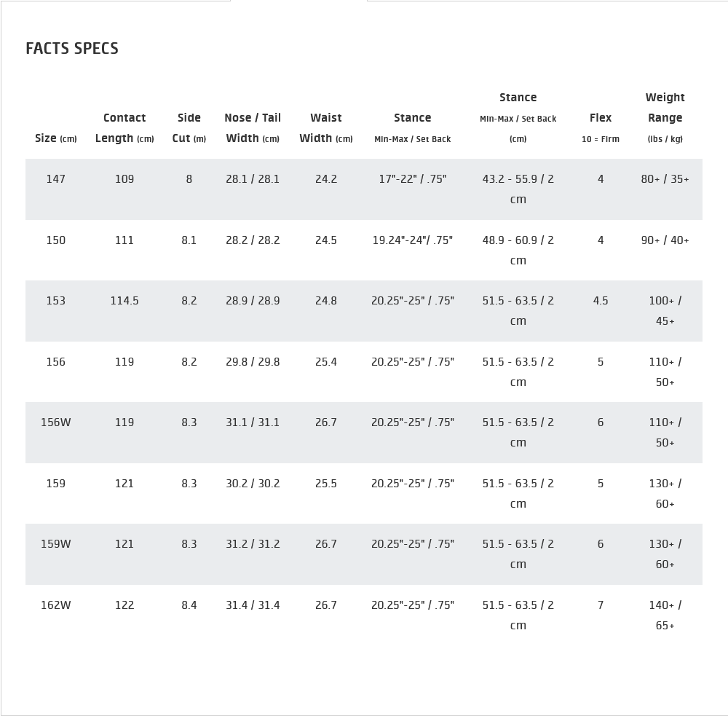Image resolution: width=728 pixels, height=716 pixels.
Task: Select the 150 size row label
Action: pyautogui.click(x=56, y=240)
